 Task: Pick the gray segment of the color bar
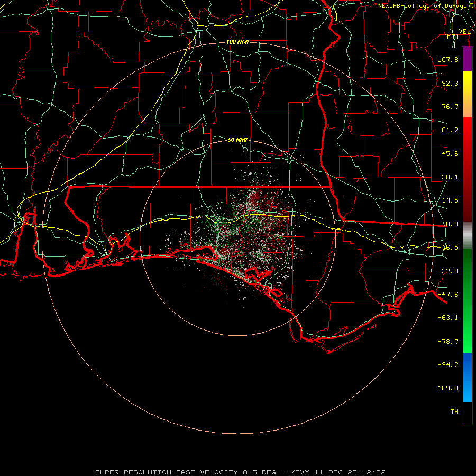pyautogui.click(x=467, y=235)
